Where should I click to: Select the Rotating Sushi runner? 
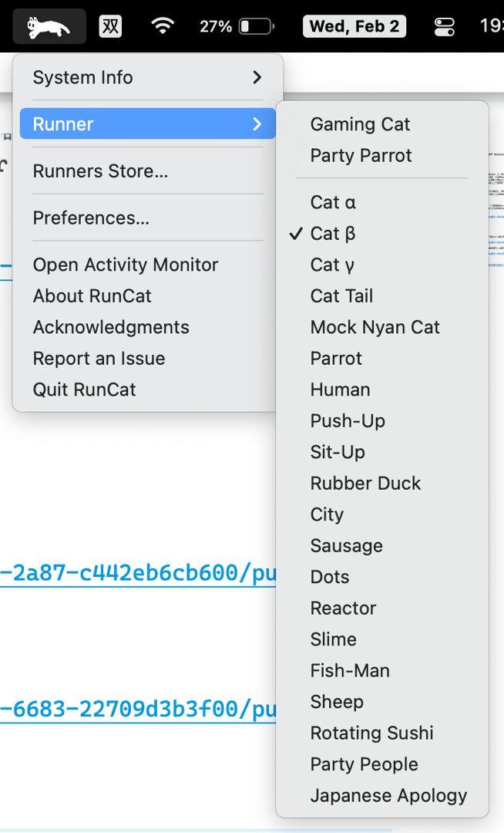tap(371, 733)
